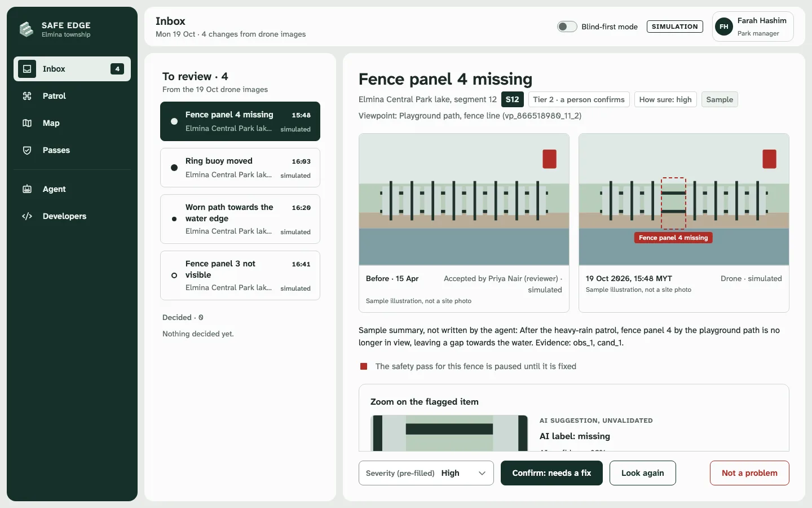Click the red Fence panel 4 missing label
The image size is (812, 508).
[673, 238]
